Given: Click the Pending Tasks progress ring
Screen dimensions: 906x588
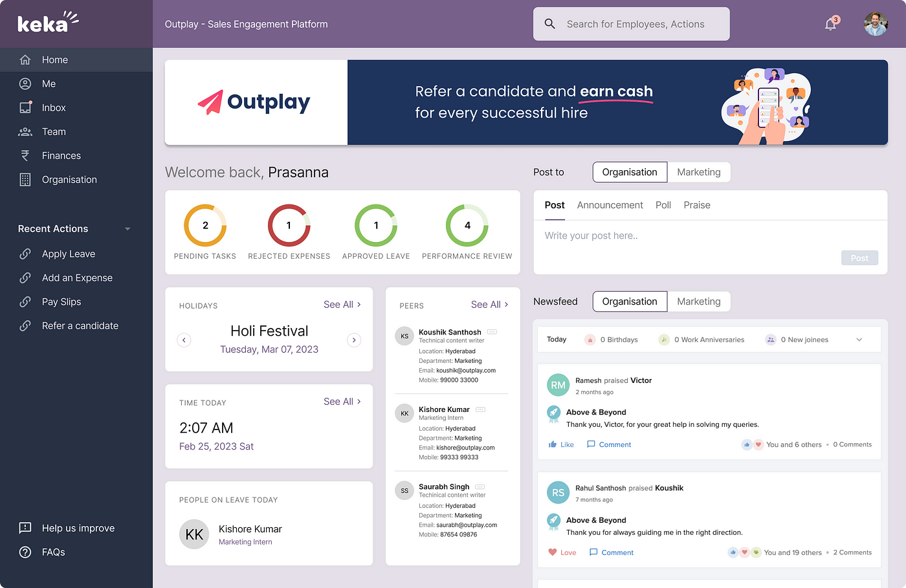Looking at the screenshot, I should (205, 225).
